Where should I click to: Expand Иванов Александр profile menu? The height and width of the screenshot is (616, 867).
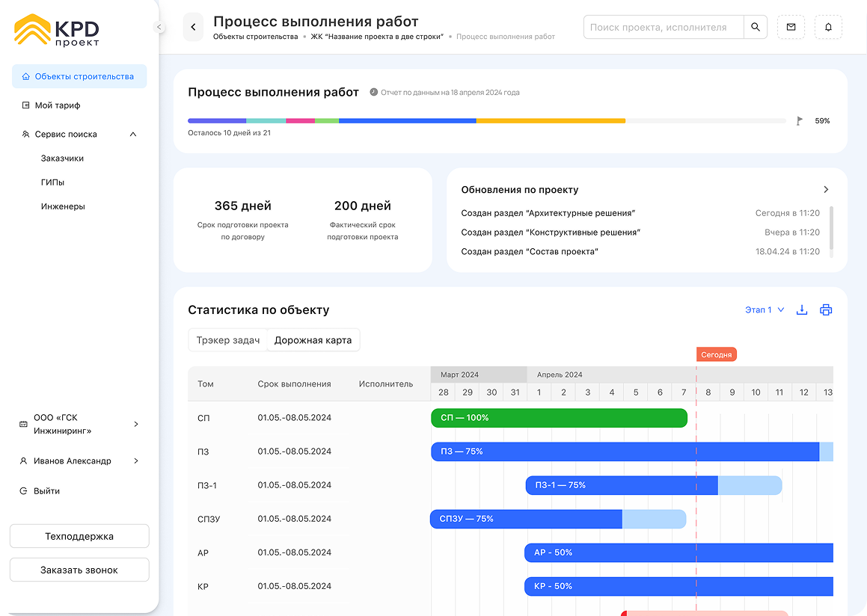click(135, 461)
